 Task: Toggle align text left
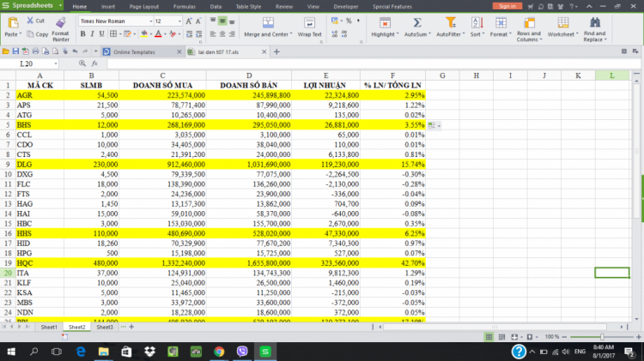[x=213, y=34]
